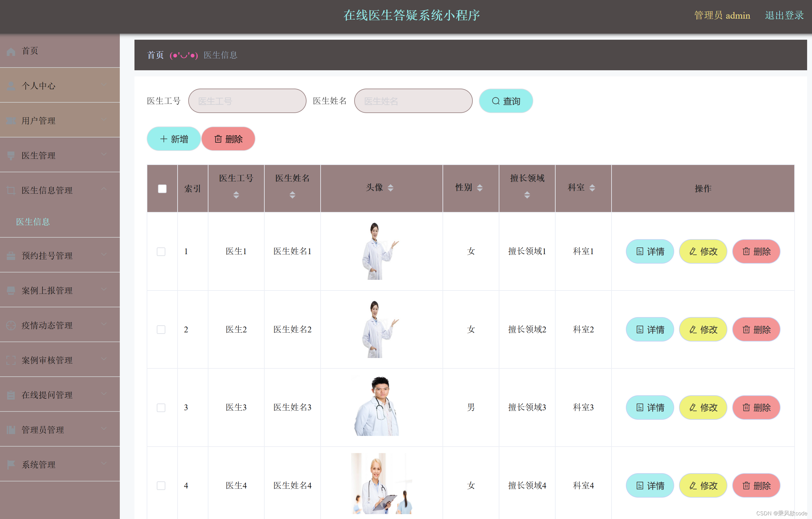
Task: Toggle the select-all header checkbox
Action: (x=162, y=189)
